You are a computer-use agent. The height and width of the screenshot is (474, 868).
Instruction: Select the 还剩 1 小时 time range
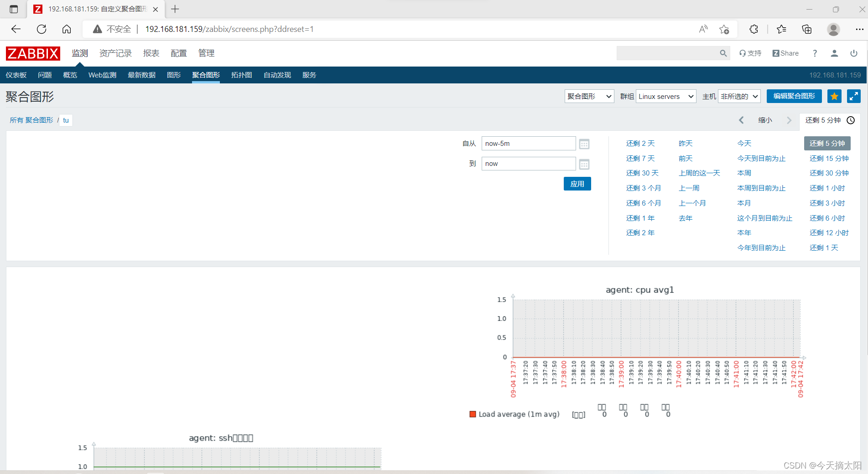[827, 188]
